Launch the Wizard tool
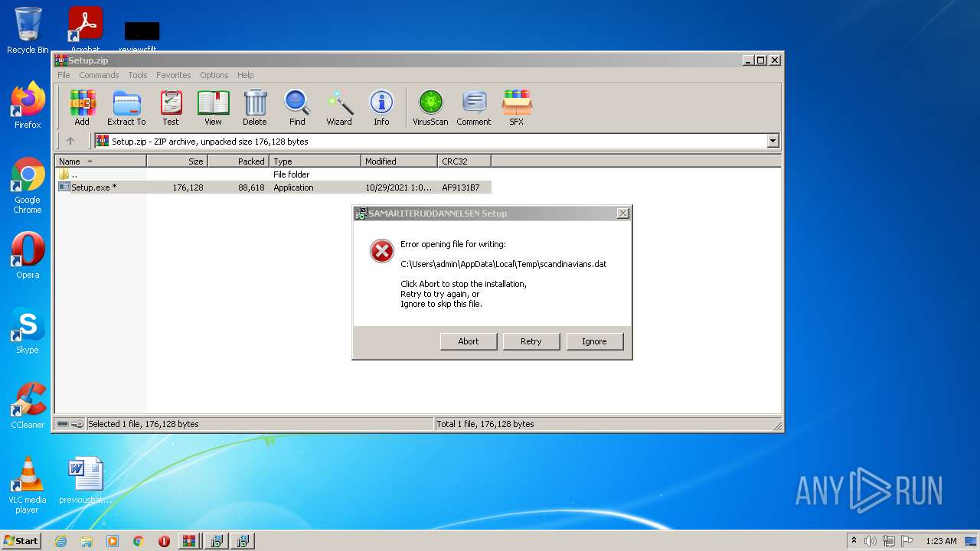Viewport: 980px width, 551px height. pyautogui.click(x=339, y=107)
